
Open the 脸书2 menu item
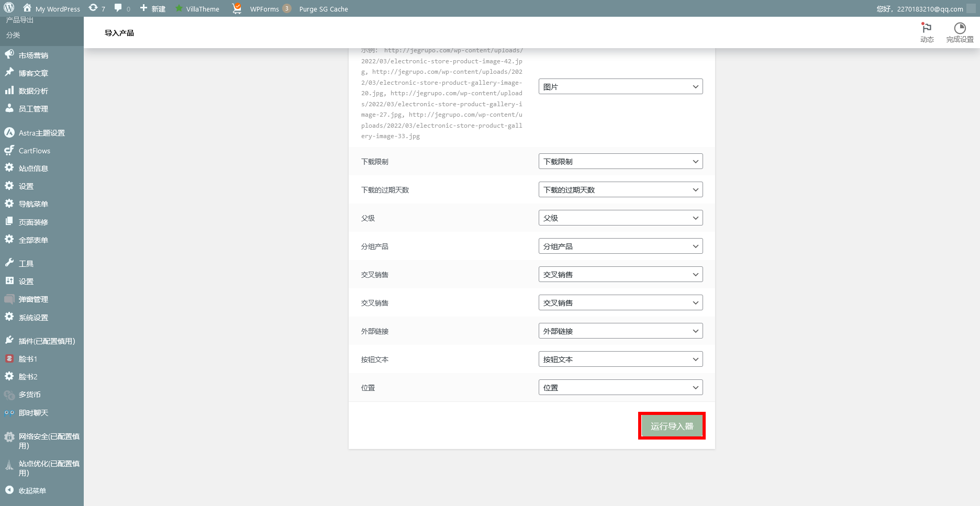28,377
